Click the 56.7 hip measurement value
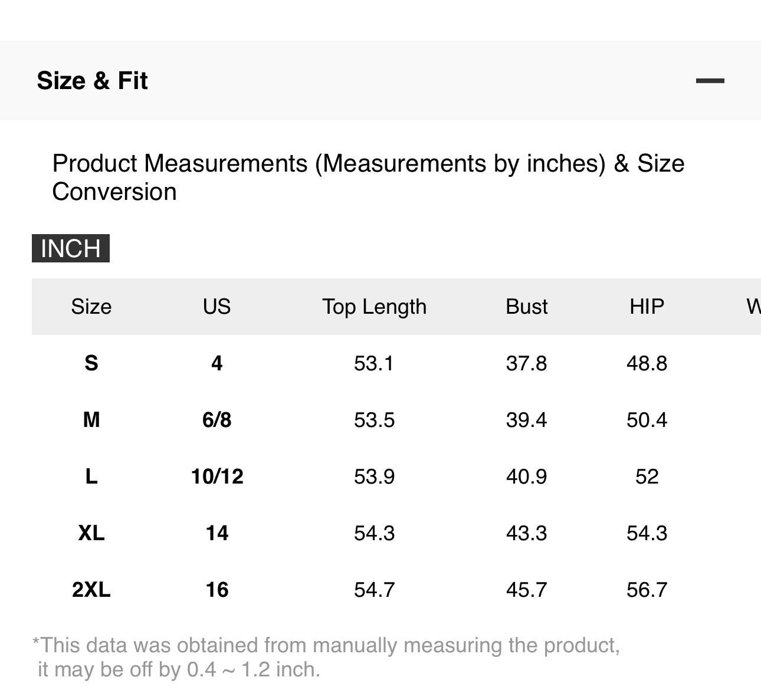 pos(647,590)
